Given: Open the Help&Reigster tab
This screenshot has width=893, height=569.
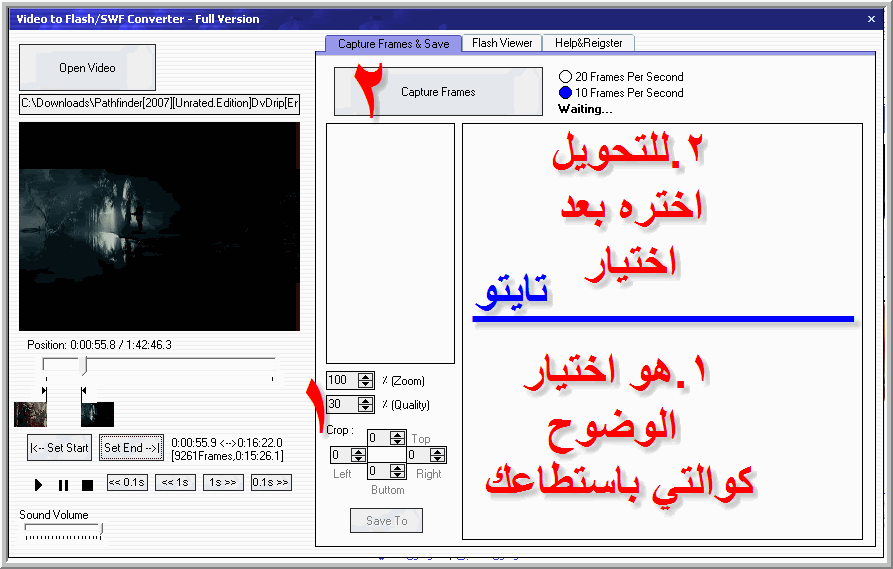Looking at the screenshot, I should [589, 43].
